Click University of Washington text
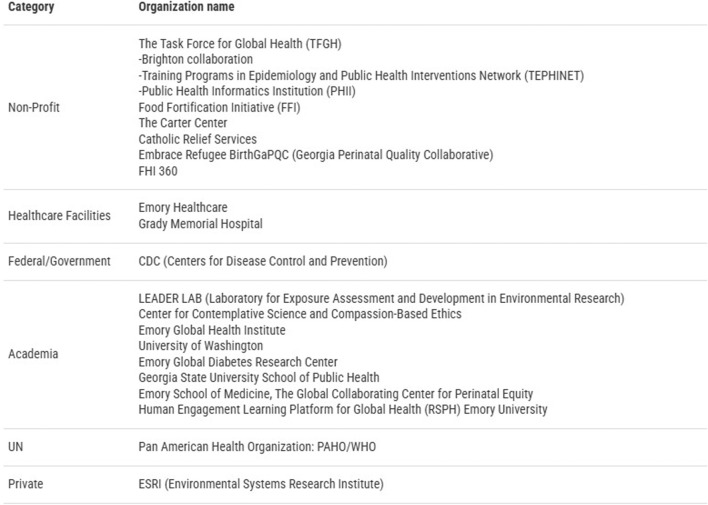 pyautogui.click(x=200, y=346)
